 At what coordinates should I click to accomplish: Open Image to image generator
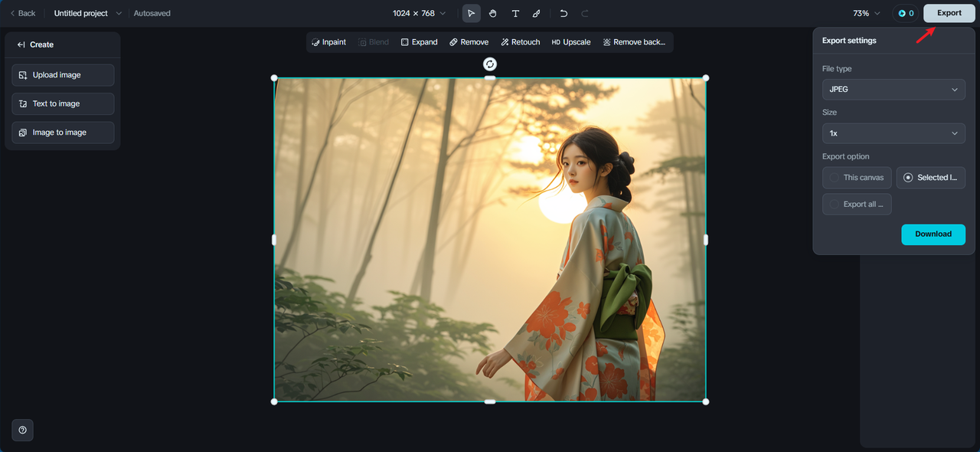(x=63, y=133)
